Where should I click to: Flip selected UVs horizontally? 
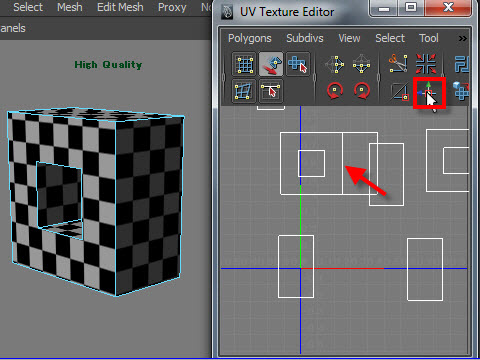point(335,64)
